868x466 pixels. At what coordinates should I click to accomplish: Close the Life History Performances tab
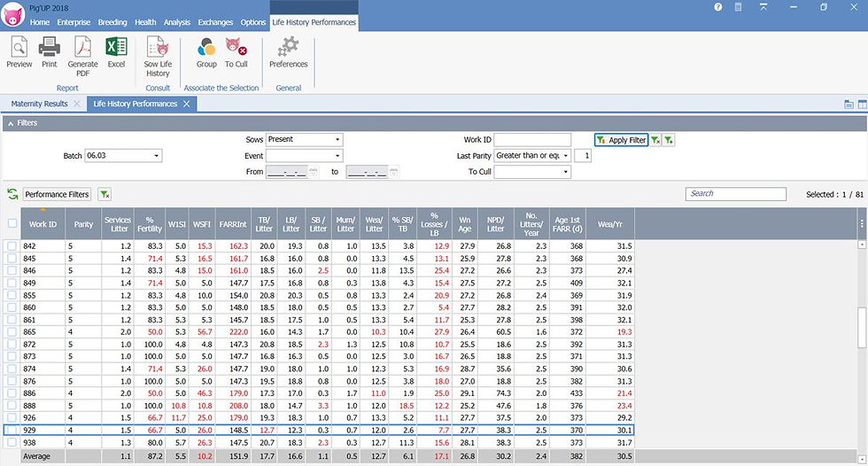187,104
